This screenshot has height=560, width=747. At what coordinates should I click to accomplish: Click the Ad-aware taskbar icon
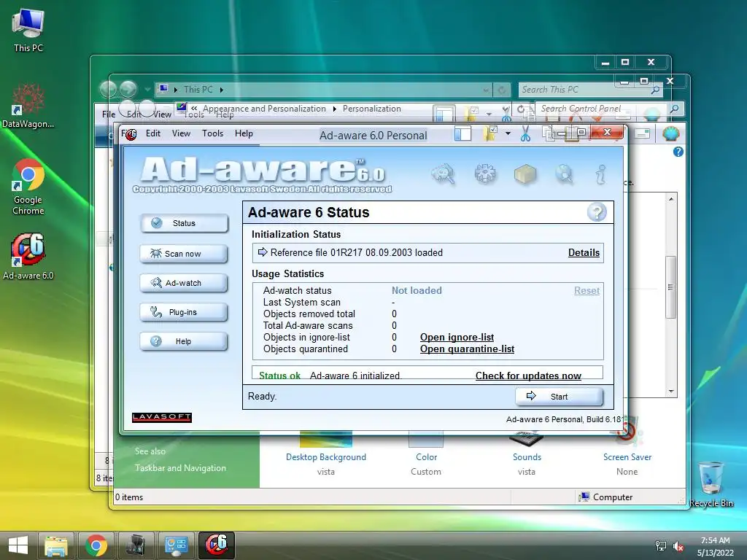tap(216, 545)
